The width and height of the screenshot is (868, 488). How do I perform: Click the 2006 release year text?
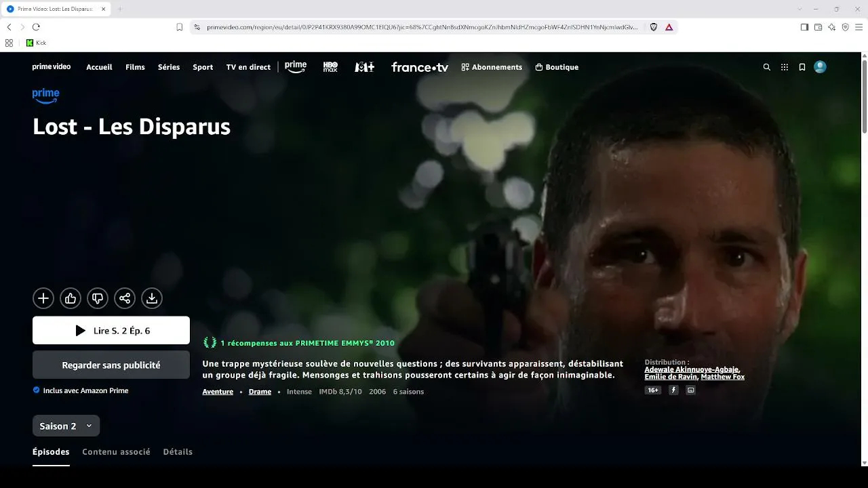click(x=378, y=392)
